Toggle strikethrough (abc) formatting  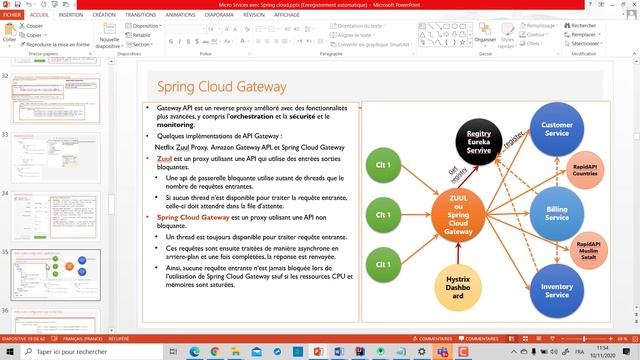(205, 41)
